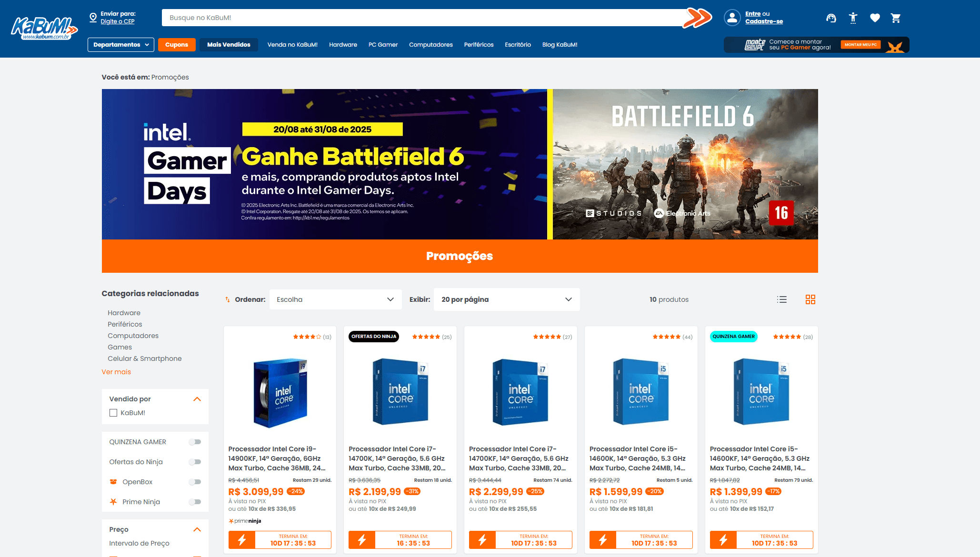Image resolution: width=980 pixels, height=557 pixels.
Task: Click the orange search arrow icon
Action: [697, 18]
